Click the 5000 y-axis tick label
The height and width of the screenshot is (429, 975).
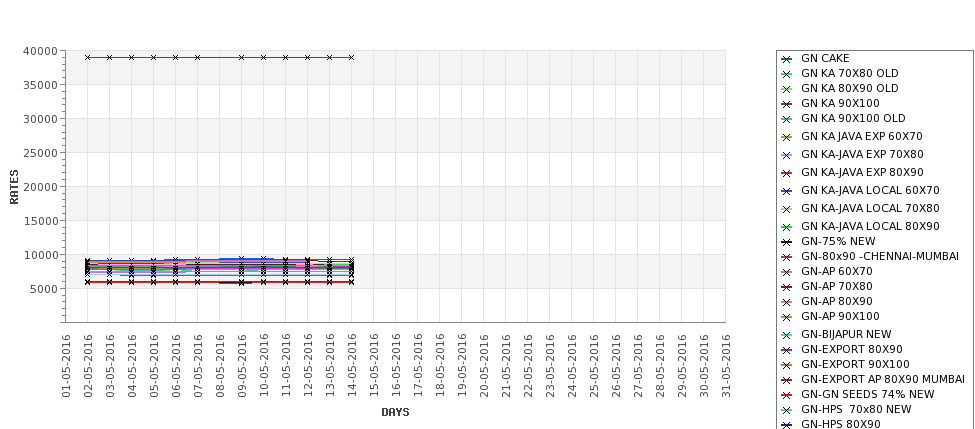(44, 288)
